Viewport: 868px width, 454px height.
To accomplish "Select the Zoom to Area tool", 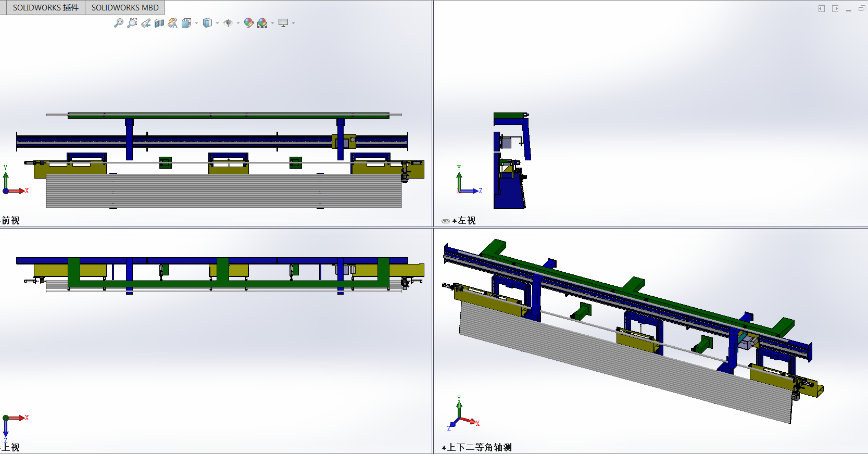I will tap(132, 23).
